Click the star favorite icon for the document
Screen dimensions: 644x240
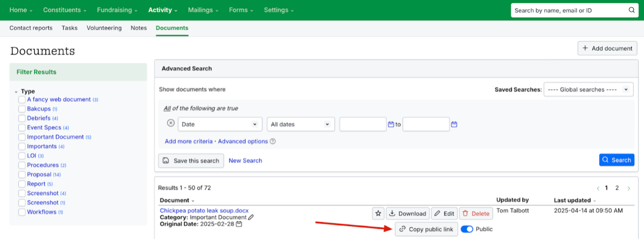[x=378, y=213]
